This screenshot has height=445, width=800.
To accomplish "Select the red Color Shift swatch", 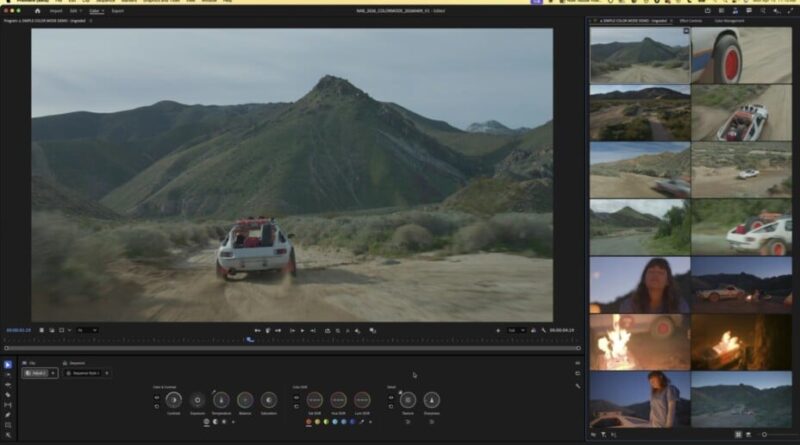I will (309, 422).
